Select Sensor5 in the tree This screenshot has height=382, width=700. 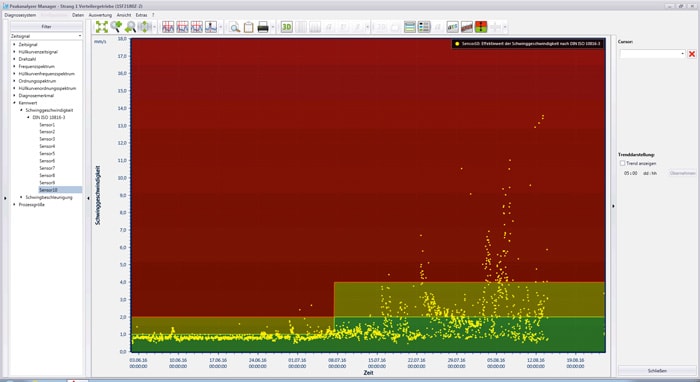47,154
